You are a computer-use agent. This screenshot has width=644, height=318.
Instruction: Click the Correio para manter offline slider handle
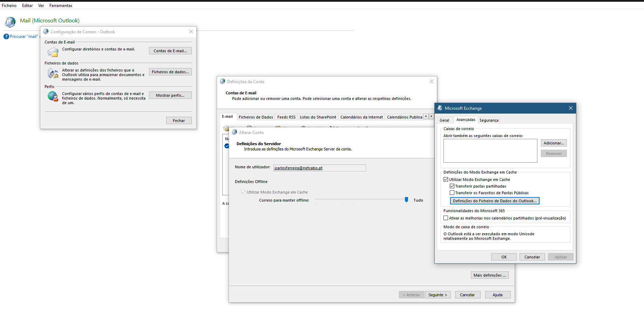(x=407, y=199)
